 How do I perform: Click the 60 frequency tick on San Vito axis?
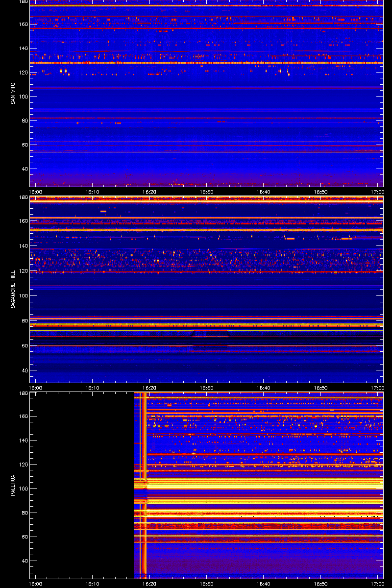(x=24, y=145)
